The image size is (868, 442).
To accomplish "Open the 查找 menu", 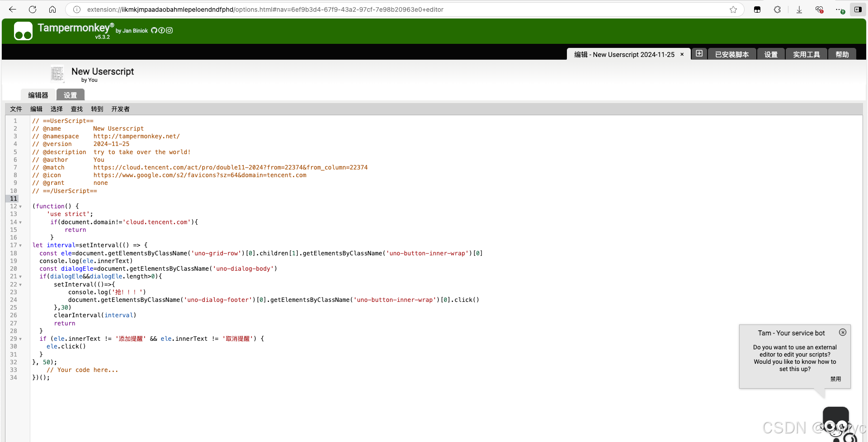I will coord(77,109).
